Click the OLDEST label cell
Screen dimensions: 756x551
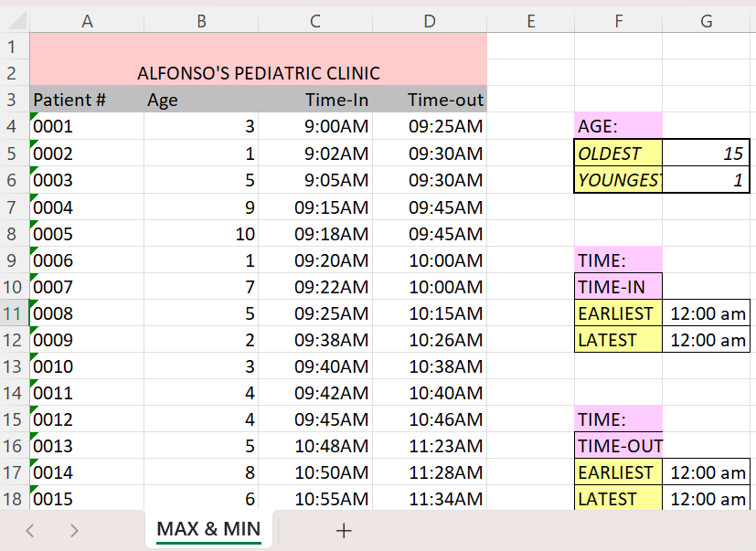[x=619, y=154]
